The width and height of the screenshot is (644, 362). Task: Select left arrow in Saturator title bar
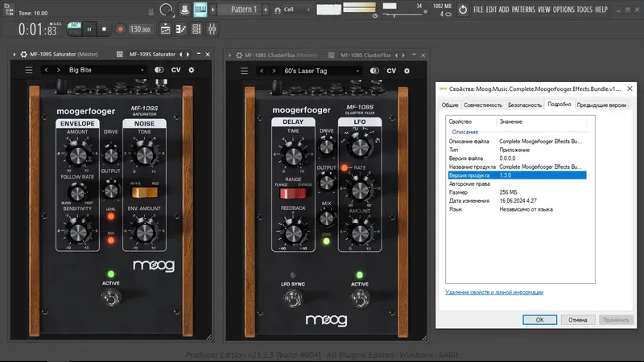[180, 54]
